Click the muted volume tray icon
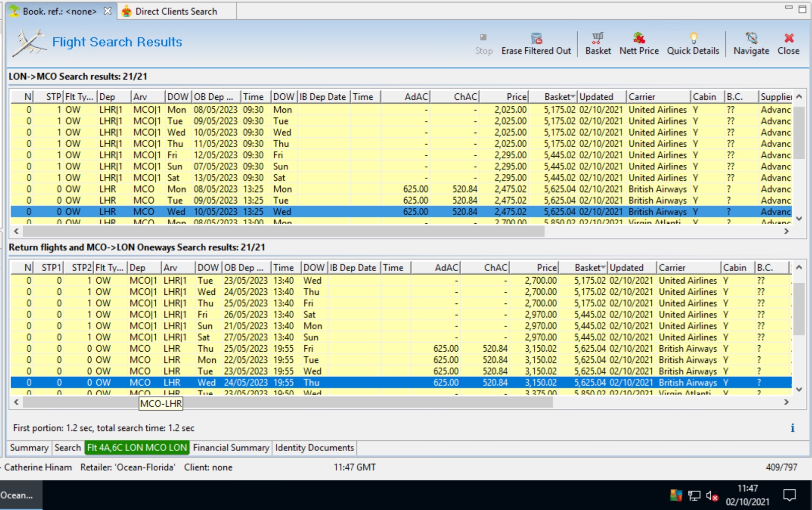Viewport: 812px width, 510px height. (x=712, y=496)
